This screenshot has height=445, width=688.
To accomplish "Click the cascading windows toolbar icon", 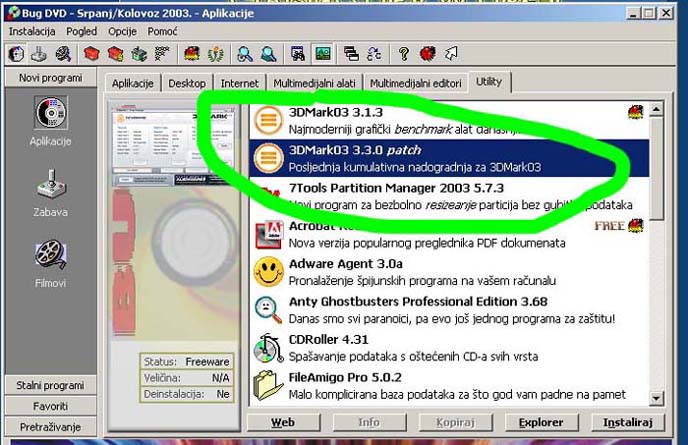I will click(x=351, y=54).
